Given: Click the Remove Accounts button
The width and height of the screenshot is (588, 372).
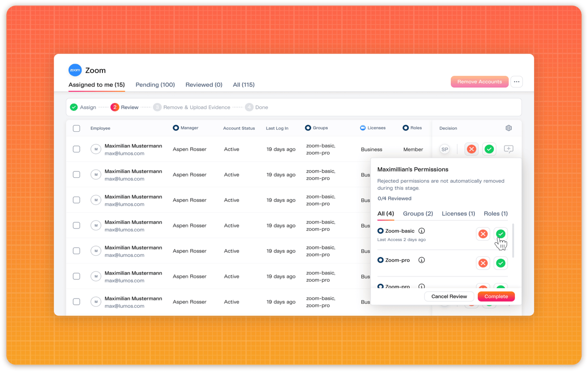Looking at the screenshot, I should (x=479, y=81).
